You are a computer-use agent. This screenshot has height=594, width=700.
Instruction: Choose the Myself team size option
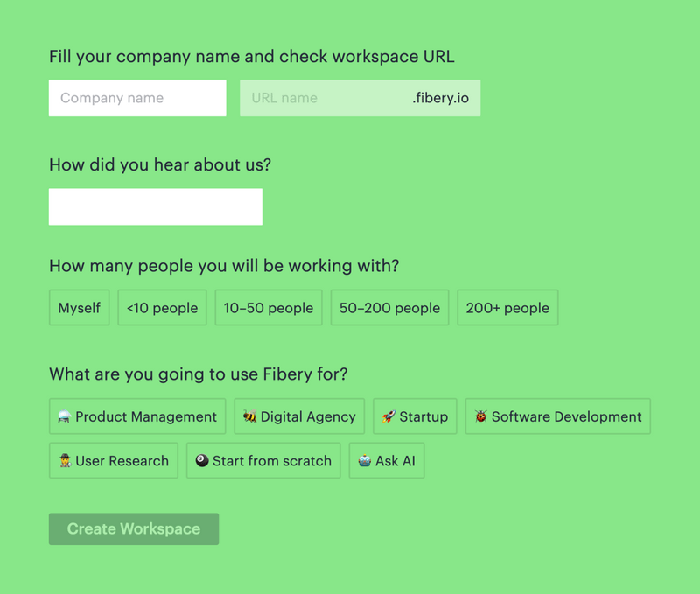coord(79,307)
